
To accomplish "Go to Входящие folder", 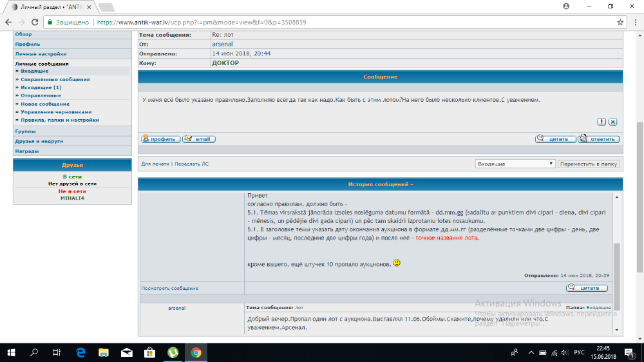I will [35, 71].
